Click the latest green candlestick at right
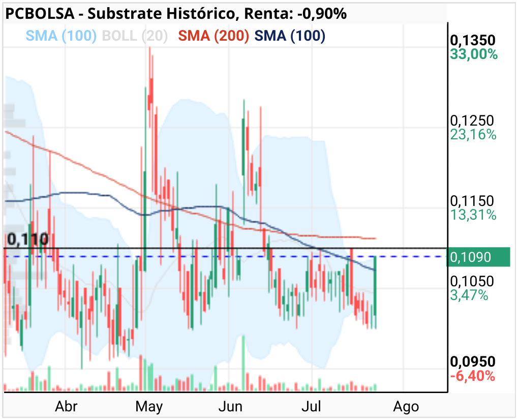Image resolution: width=518 pixels, height=420 pixels. (x=375, y=286)
